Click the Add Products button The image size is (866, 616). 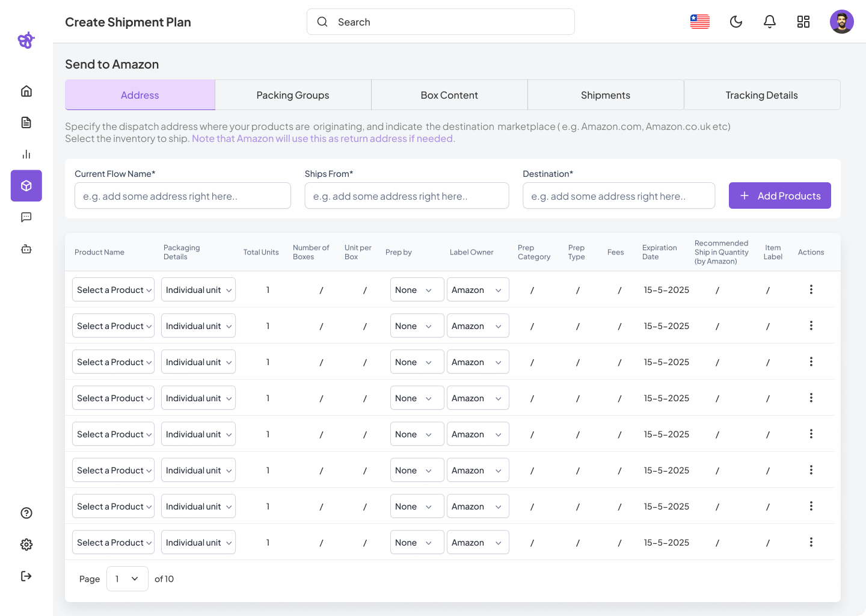pyautogui.click(x=780, y=196)
